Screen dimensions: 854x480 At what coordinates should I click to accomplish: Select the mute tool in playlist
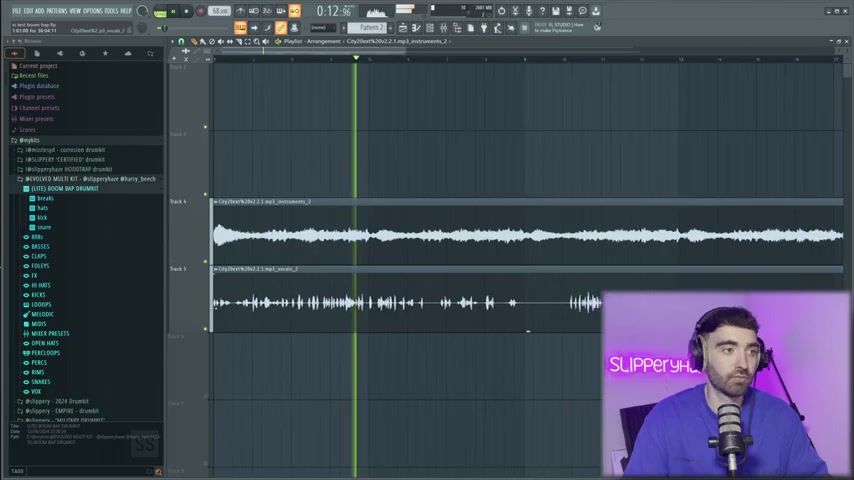[221, 41]
